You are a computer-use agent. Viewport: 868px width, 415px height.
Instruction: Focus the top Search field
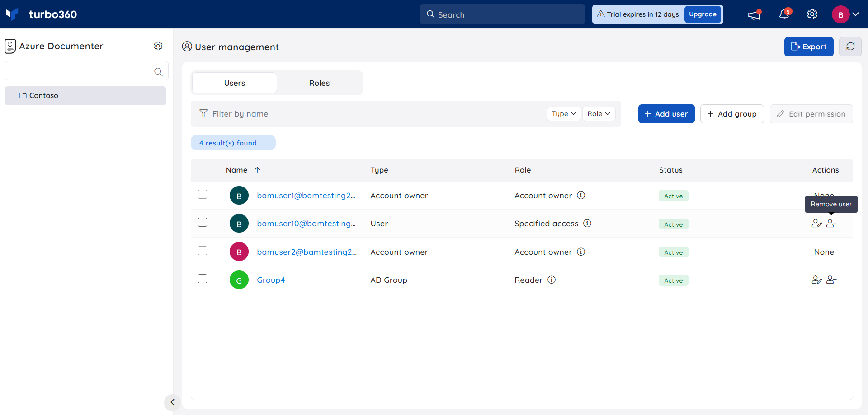coord(502,14)
